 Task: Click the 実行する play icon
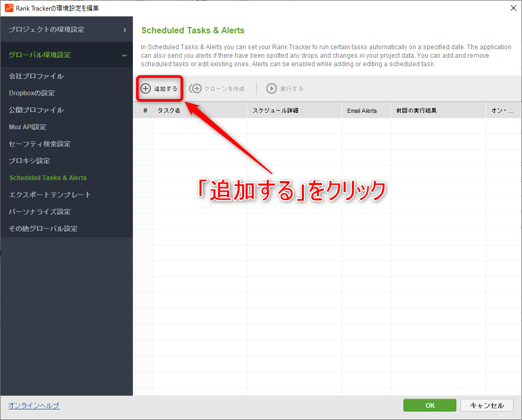tap(272, 88)
